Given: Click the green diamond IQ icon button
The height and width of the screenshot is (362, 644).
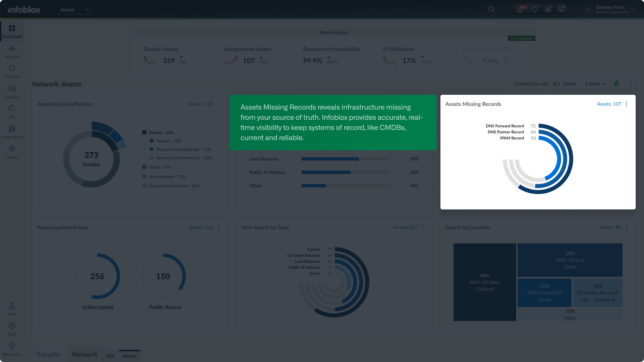Looking at the screenshot, I should click(617, 84).
